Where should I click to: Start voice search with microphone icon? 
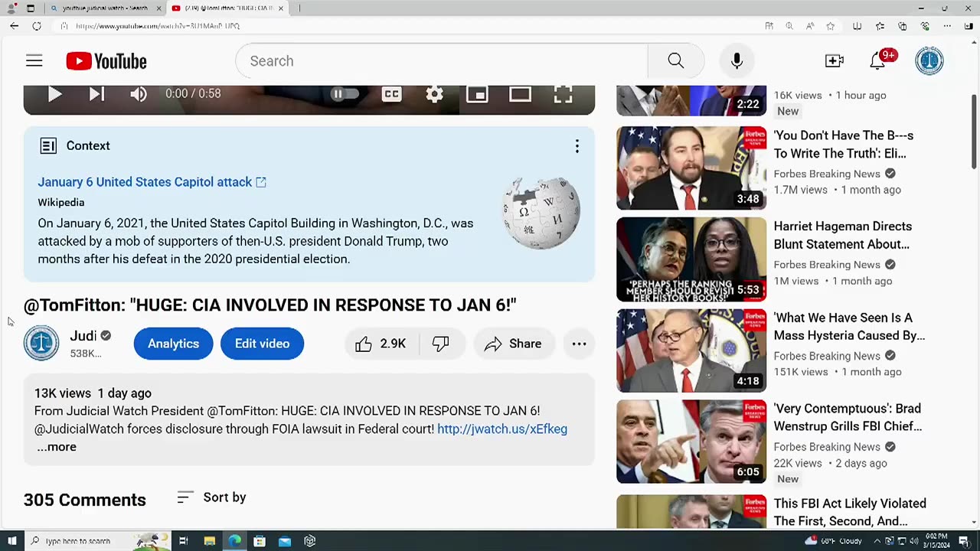[x=737, y=61]
